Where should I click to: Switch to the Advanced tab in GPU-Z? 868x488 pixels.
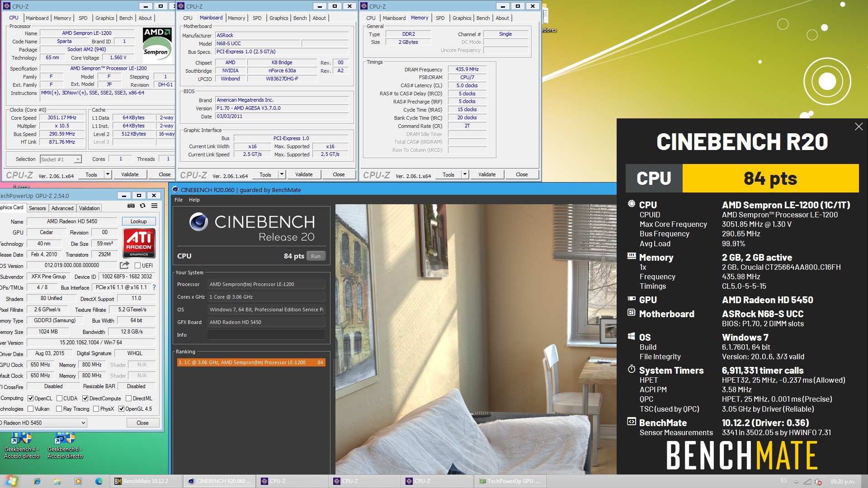62,208
